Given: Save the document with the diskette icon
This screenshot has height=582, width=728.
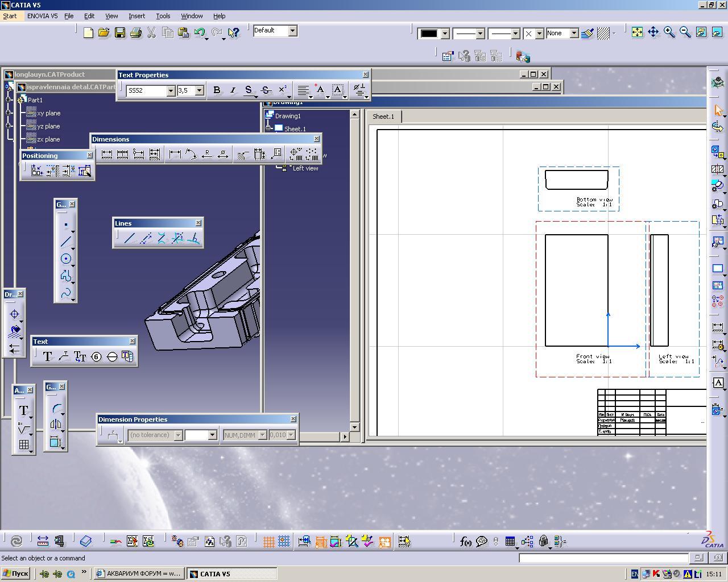Looking at the screenshot, I should pyautogui.click(x=119, y=33).
